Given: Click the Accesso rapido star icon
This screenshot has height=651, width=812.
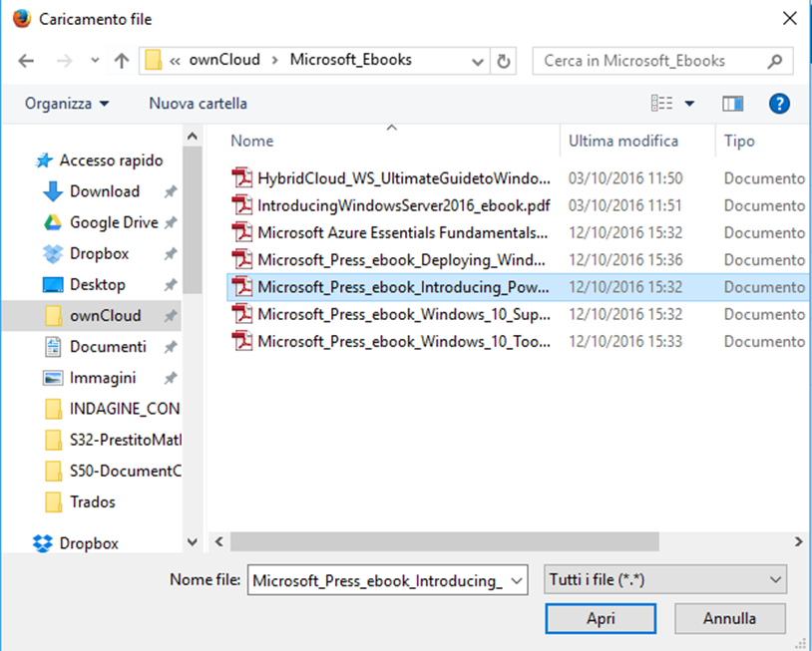Looking at the screenshot, I should click(44, 161).
